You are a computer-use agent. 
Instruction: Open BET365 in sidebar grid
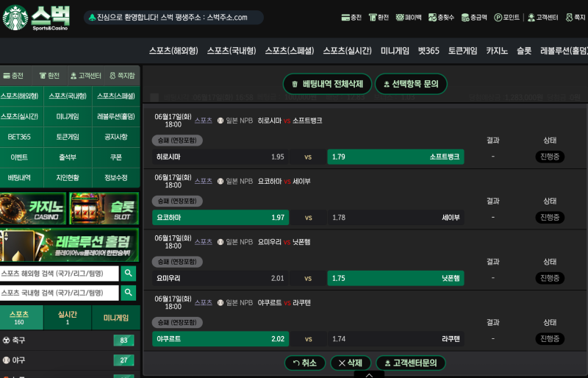tap(21, 137)
